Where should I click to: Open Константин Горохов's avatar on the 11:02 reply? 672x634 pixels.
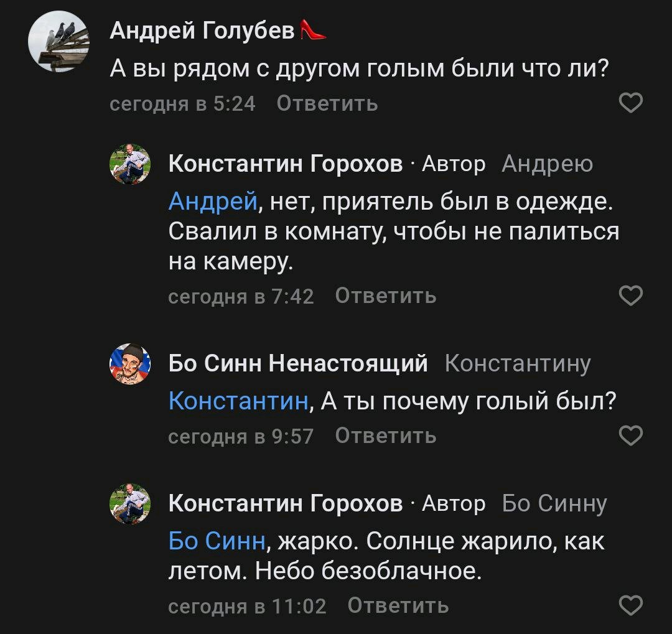coord(130,504)
